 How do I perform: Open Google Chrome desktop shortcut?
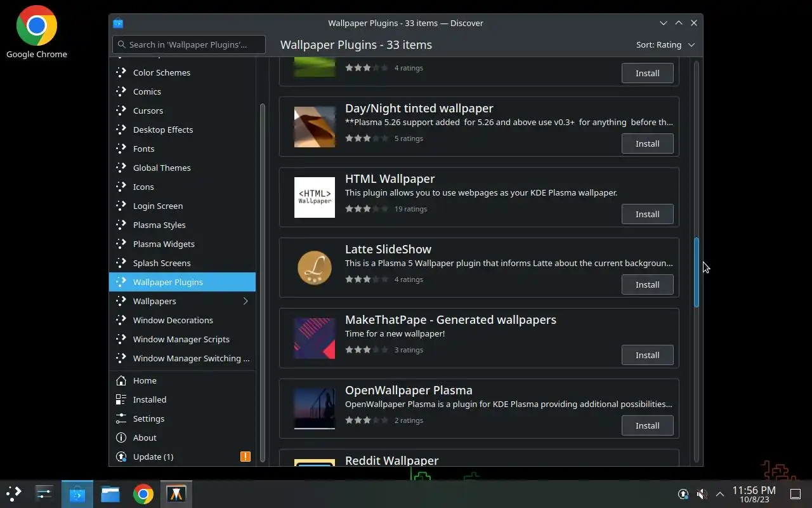pos(37,32)
